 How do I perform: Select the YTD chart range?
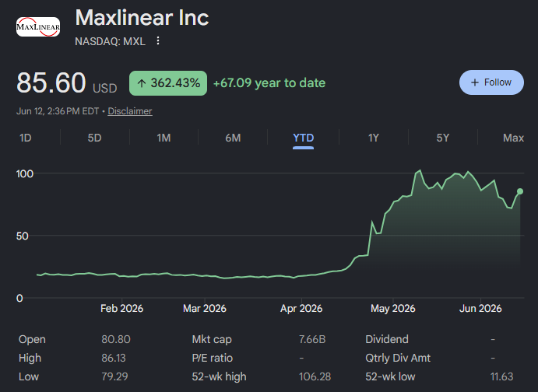tap(304, 138)
